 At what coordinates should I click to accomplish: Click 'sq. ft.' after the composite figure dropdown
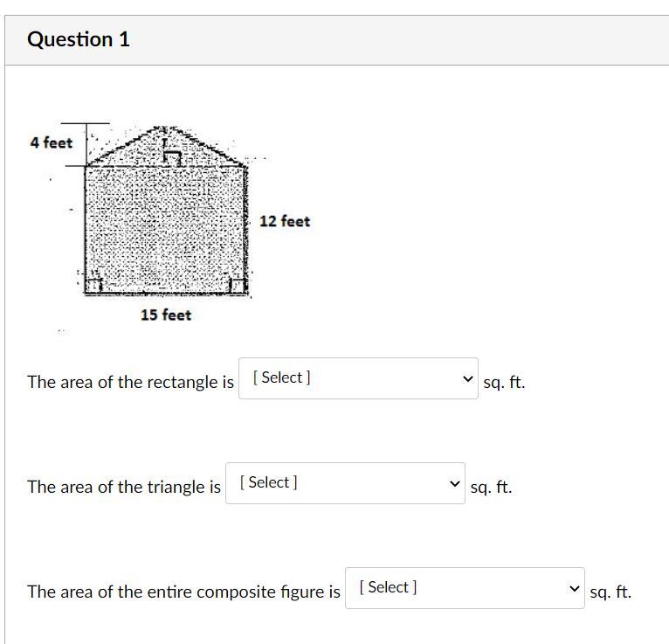pyautogui.click(x=610, y=592)
